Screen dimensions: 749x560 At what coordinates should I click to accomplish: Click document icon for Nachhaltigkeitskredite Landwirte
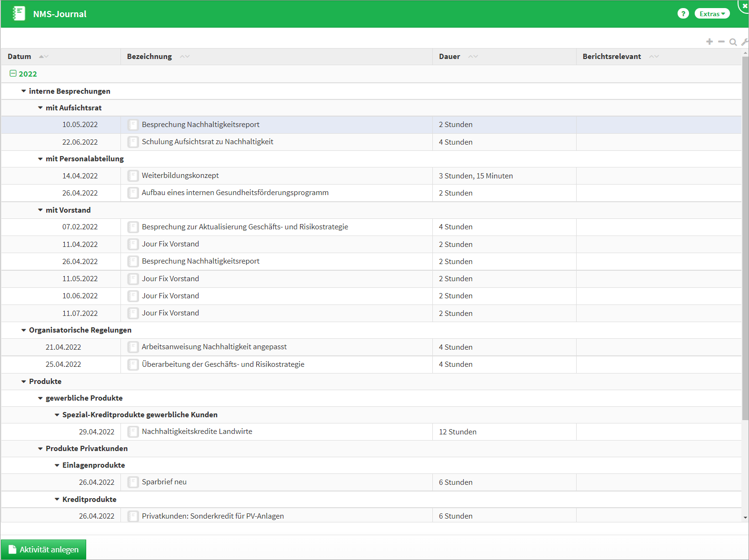pyautogui.click(x=133, y=432)
